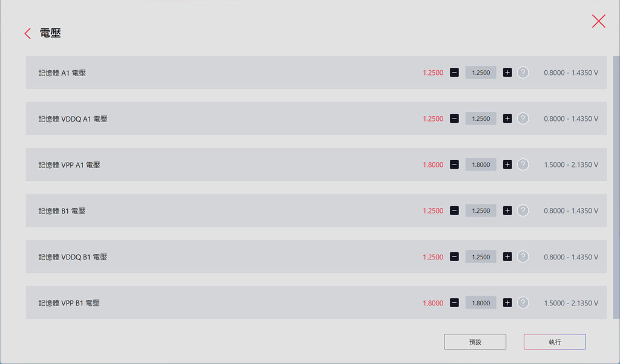Click the vertical scrollbar on the right
Viewport: 620px width, 364px height.
click(x=616, y=181)
